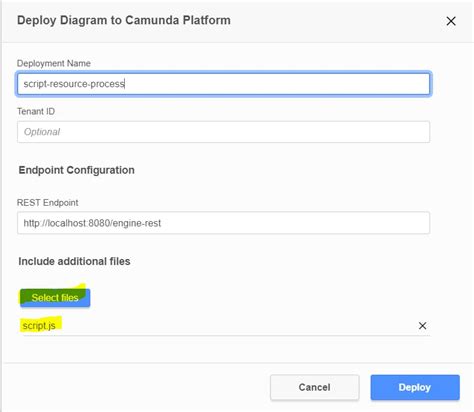The width and height of the screenshot is (474, 412).
Task: Click the REST Endpoint label
Action: click(x=48, y=203)
